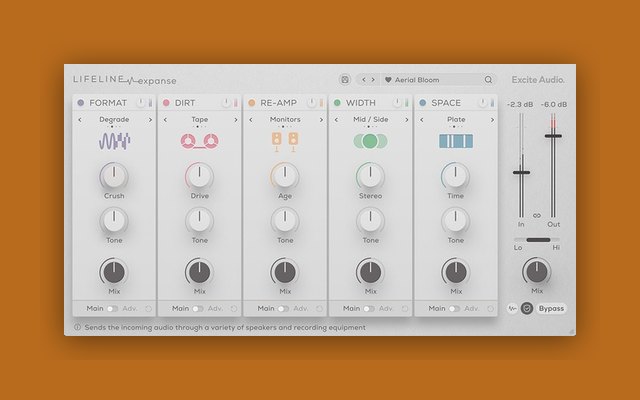Screen dimensions: 640x400
Task: Toggle the DIRT module power dot
Action: [x=166, y=103]
